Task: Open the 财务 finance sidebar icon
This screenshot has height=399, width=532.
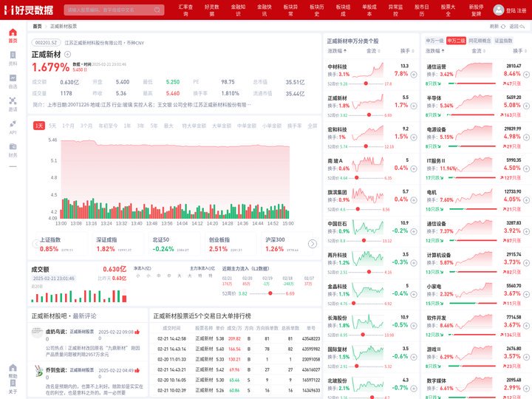Action: click(13, 146)
